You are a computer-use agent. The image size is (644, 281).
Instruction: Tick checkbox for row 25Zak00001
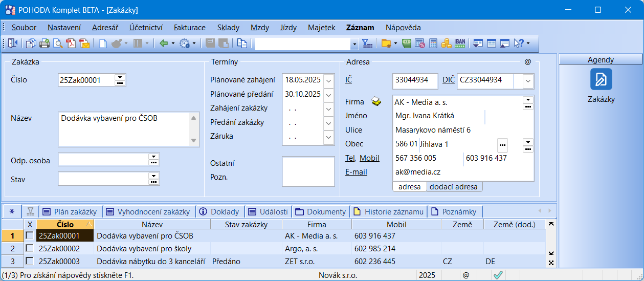(30, 235)
